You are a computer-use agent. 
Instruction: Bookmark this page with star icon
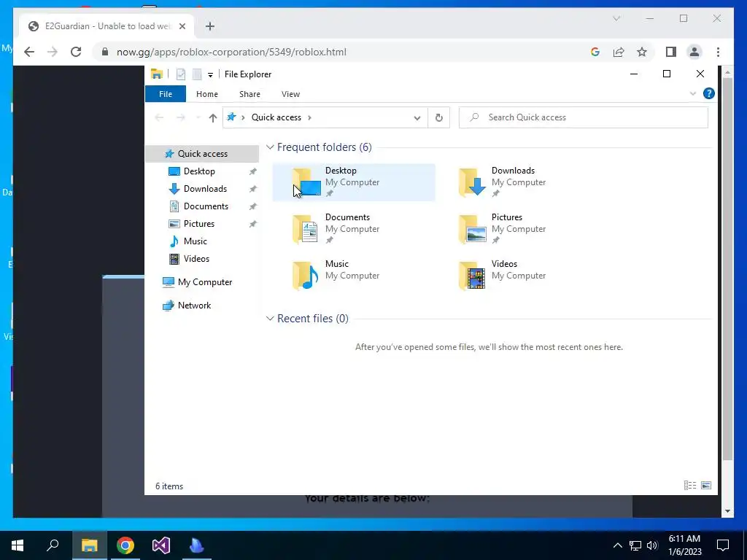click(x=642, y=52)
